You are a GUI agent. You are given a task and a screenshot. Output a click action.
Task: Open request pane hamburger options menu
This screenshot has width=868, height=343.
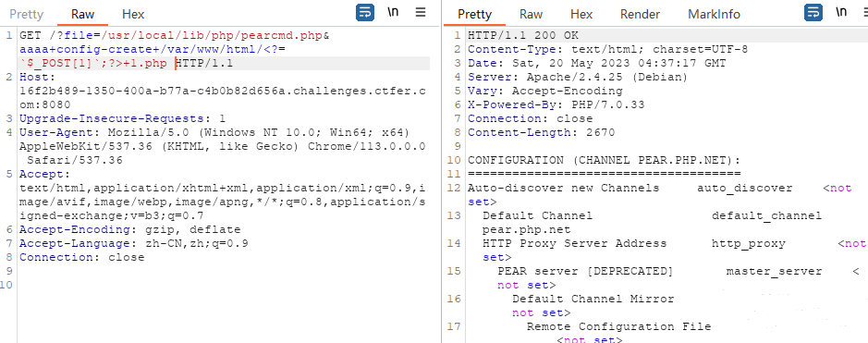421,12
